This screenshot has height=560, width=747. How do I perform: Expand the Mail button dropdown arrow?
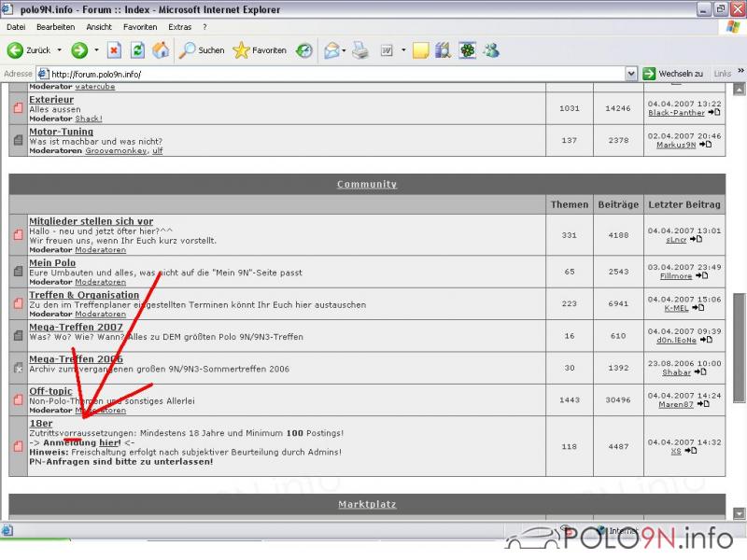pos(344,50)
